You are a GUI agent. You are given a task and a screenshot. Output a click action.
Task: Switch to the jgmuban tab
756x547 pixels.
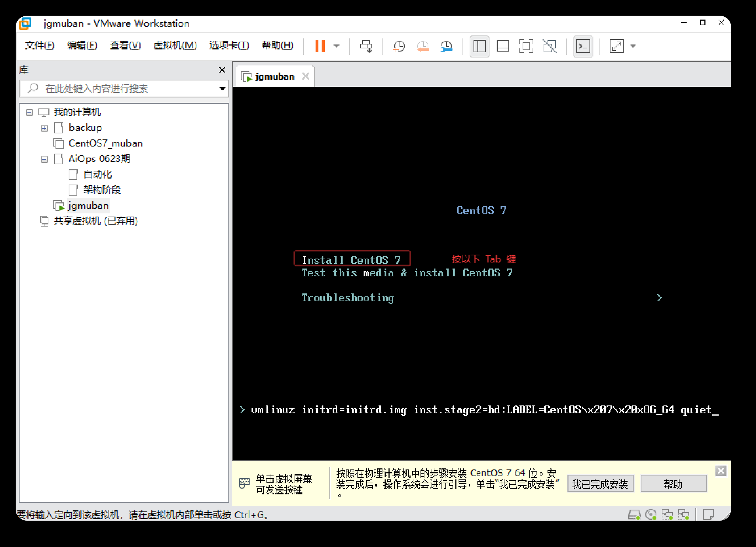(275, 76)
